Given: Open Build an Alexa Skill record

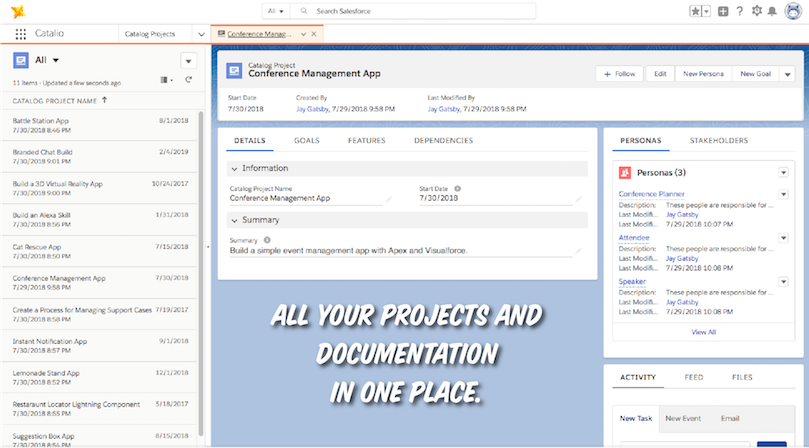Looking at the screenshot, I should tap(41, 215).
